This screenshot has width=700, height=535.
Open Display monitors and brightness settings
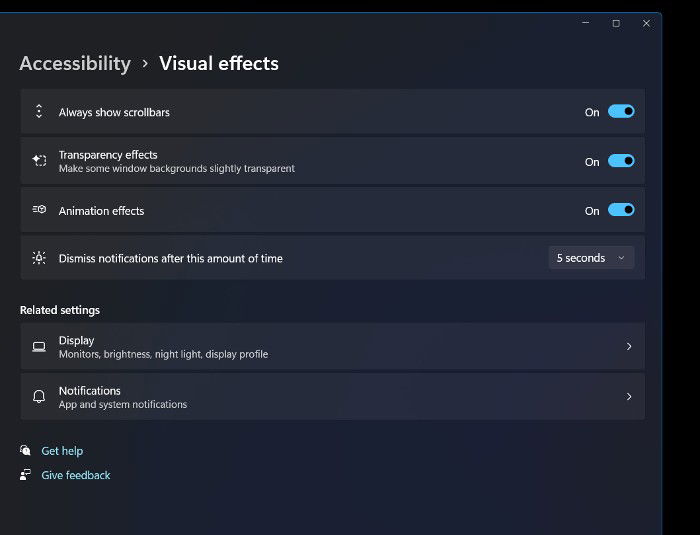[333, 347]
